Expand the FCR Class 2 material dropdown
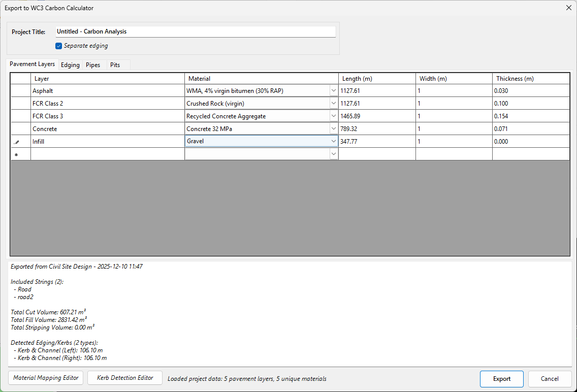 click(333, 104)
